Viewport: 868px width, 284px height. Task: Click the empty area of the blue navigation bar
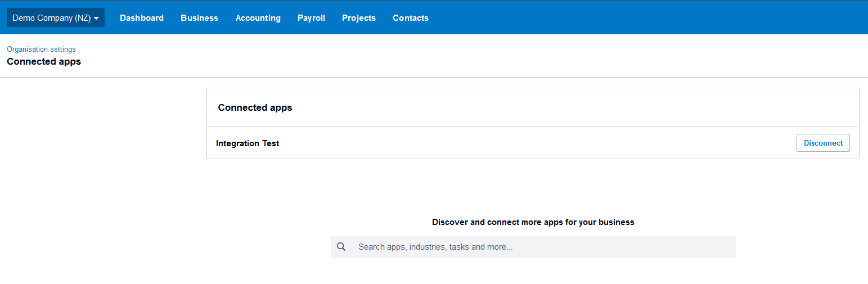pos(647,18)
